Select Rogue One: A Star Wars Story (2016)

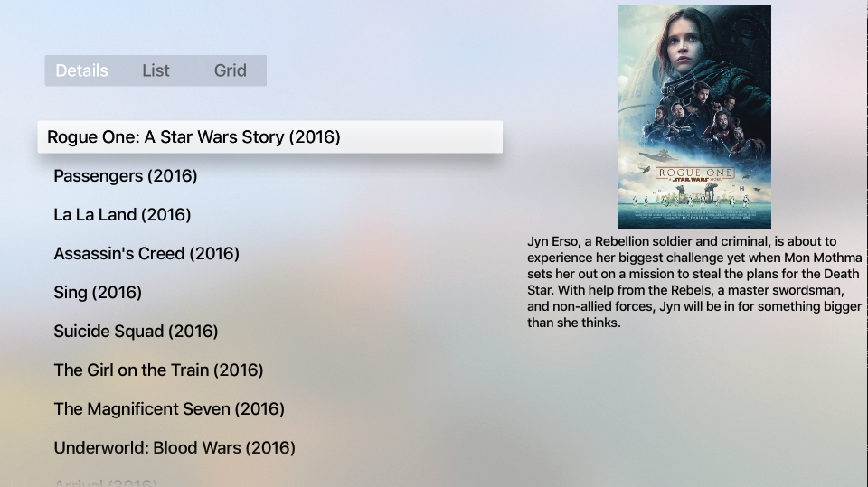pyautogui.click(x=270, y=136)
